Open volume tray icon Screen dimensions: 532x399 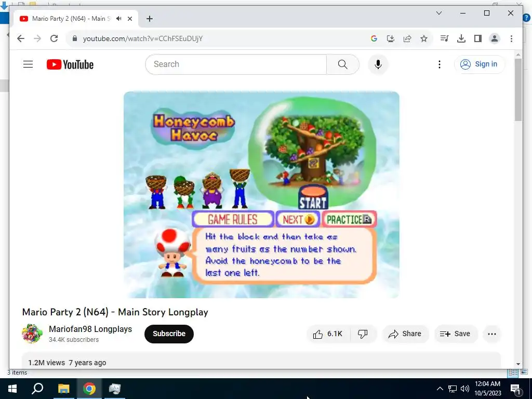(x=465, y=389)
